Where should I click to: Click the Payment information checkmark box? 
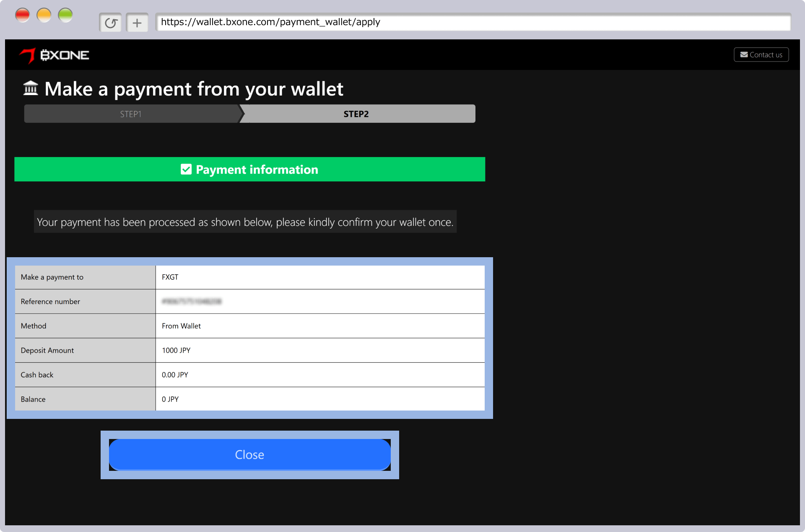tap(186, 169)
